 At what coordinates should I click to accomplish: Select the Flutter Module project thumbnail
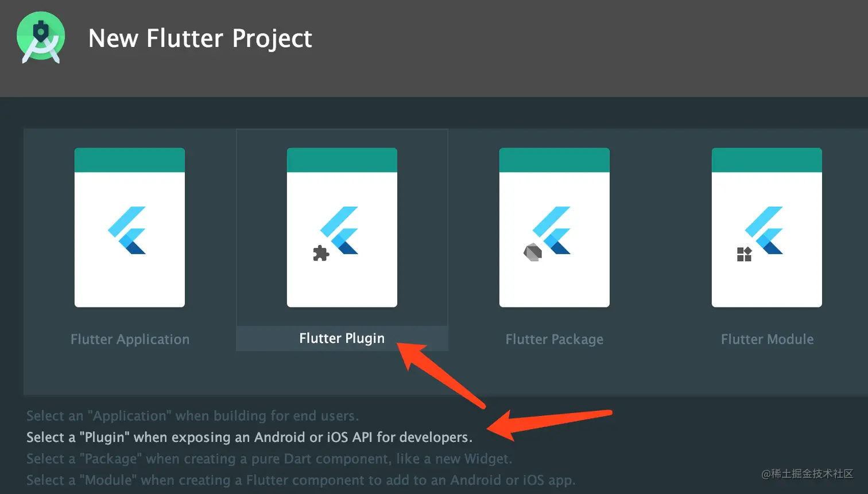767,227
